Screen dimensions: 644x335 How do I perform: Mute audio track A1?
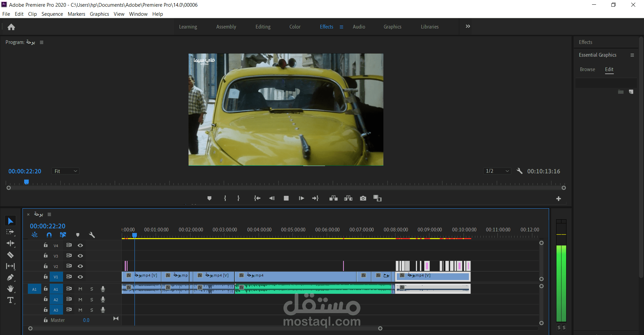point(80,289)
